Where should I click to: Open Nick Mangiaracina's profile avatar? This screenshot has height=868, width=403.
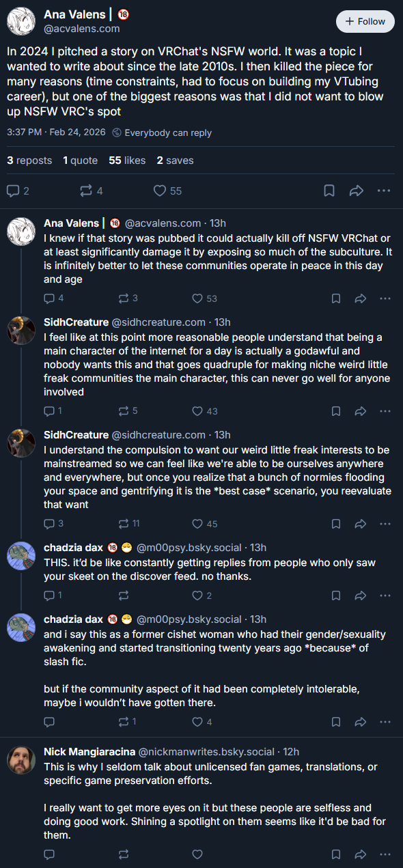click(x=22, y=760)
